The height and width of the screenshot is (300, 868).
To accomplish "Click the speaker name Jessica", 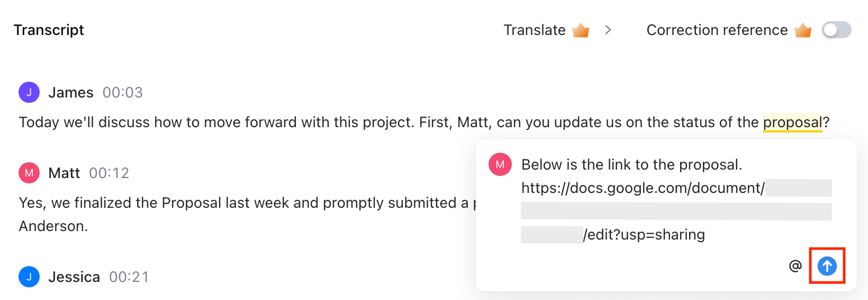I will click(74, 277).
